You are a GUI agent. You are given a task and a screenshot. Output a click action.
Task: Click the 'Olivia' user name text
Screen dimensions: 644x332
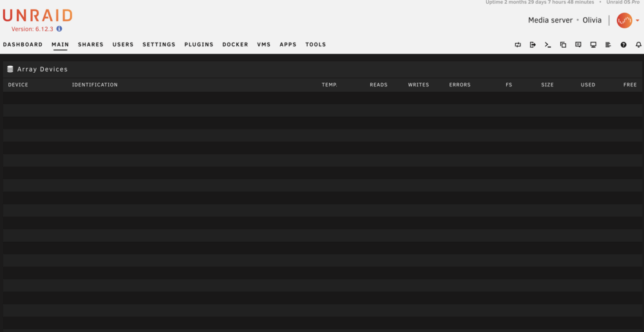click(592, 20)
